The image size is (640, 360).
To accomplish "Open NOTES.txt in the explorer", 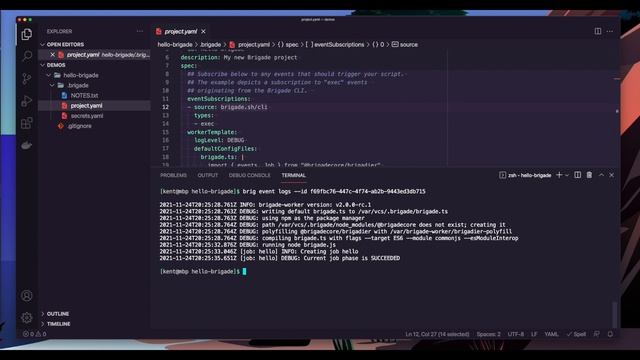I will point(84,96).
